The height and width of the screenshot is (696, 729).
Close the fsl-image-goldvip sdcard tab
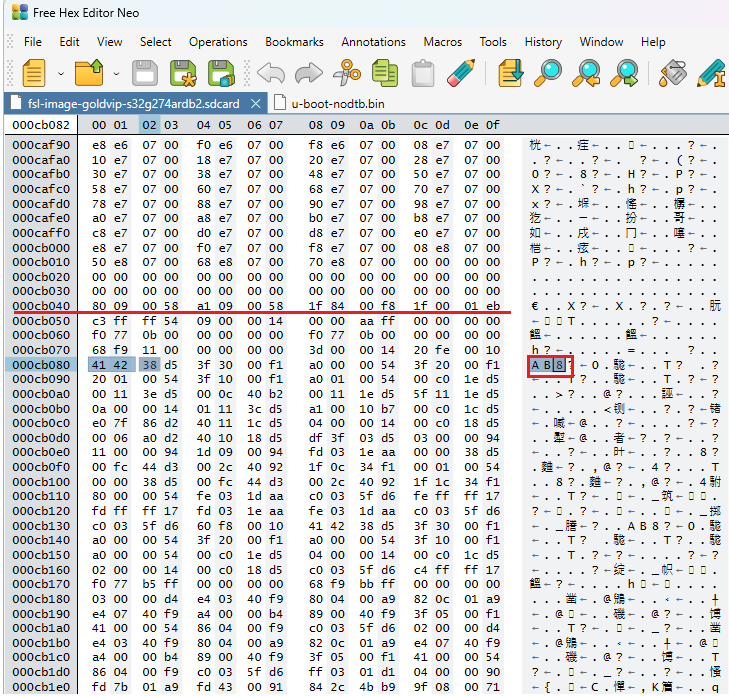pyautogui.click(x=256, y=104)
